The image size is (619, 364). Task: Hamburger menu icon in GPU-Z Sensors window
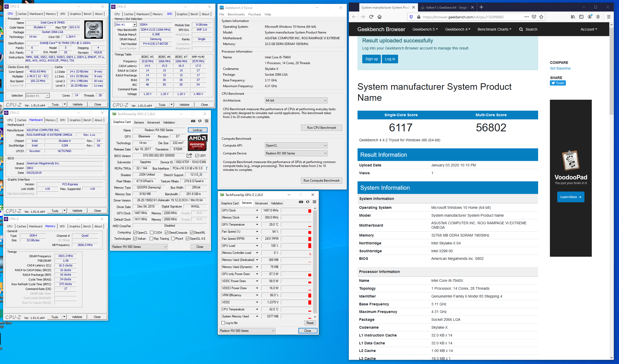coord(314,202)
